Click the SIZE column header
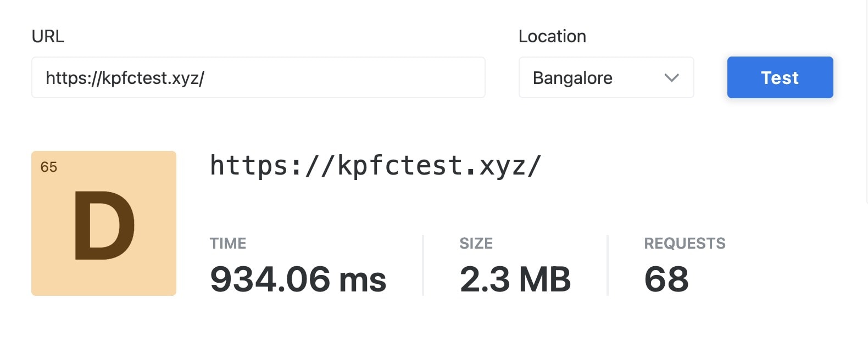 (x=476, y=243)
